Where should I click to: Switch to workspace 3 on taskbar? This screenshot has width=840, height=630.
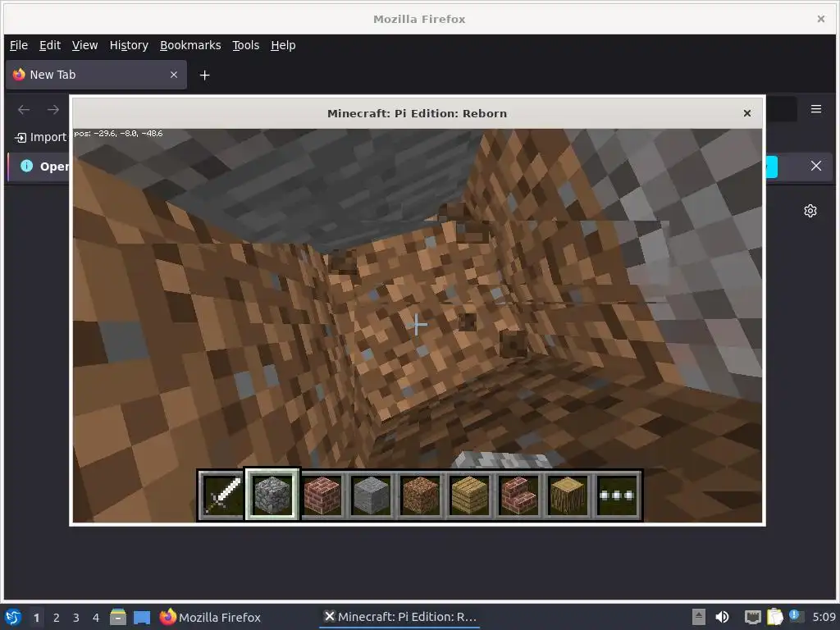pos(76,618)
